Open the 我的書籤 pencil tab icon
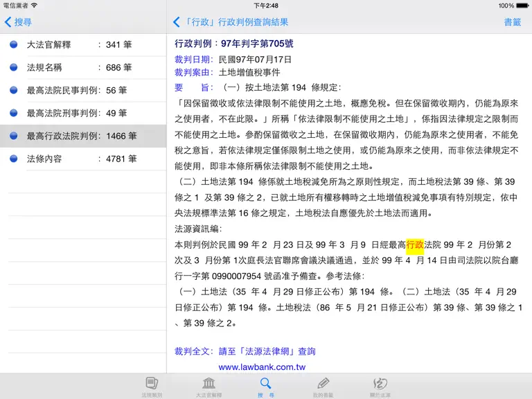 click(323, 383)
